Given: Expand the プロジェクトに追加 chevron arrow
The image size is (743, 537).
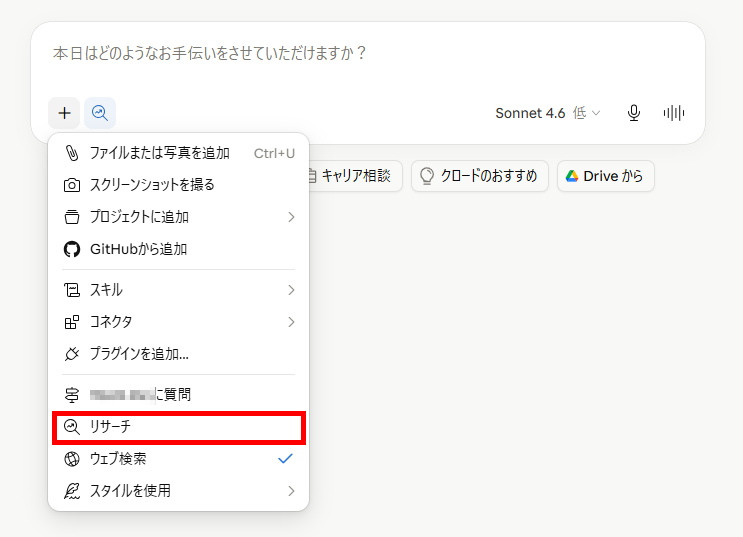Looking at the screenshot, I should [291, 217].
